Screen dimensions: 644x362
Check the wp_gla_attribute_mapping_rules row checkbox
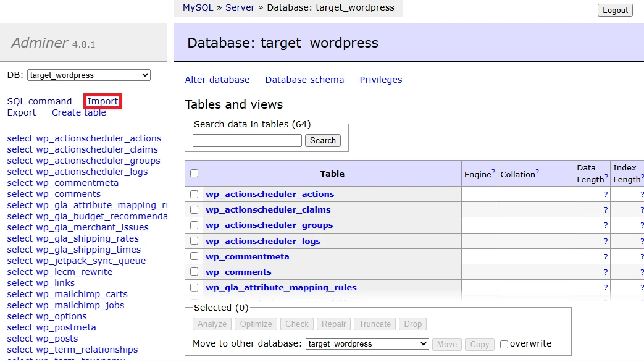194,288
